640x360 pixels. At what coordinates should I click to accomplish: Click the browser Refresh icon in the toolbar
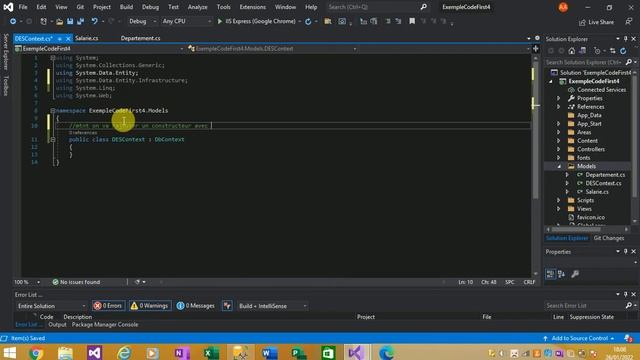pos(308,21)
